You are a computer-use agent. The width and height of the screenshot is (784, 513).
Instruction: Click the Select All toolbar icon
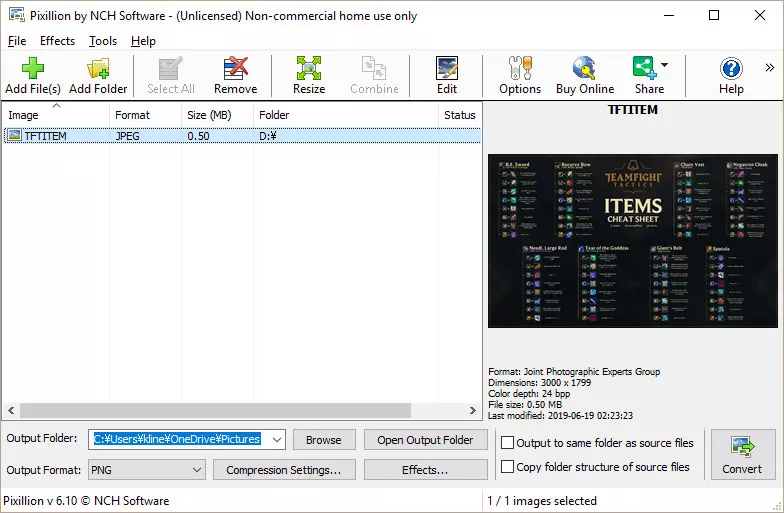coord(170,68)
